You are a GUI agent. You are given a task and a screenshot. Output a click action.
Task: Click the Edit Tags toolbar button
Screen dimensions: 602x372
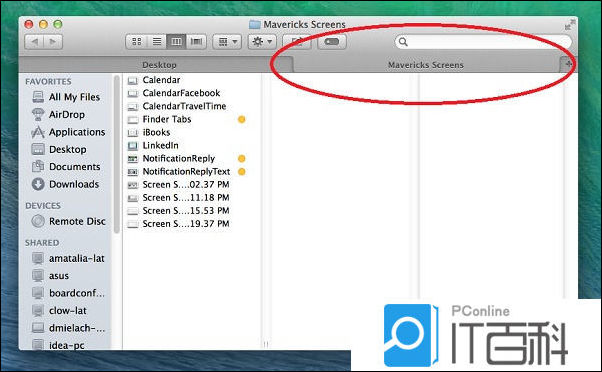coord(332,41)
